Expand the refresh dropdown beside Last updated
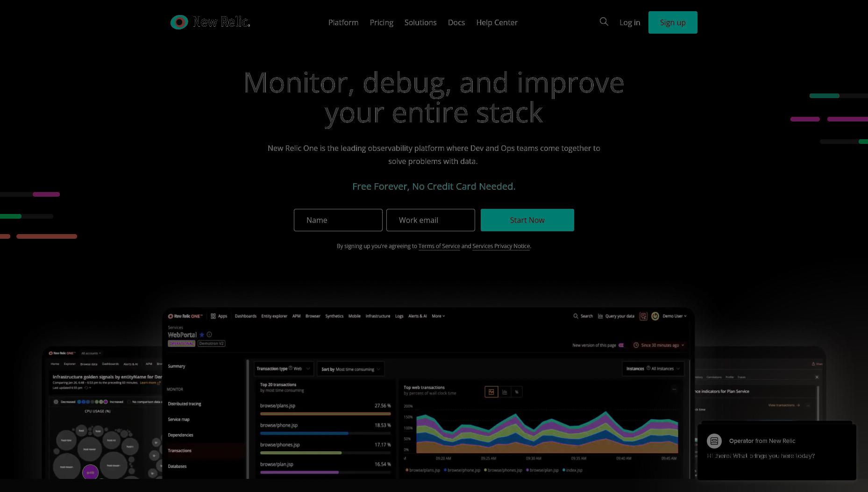The height and width of the screenshot is (492, 868). pyautogui.click(x=87, y=388)
